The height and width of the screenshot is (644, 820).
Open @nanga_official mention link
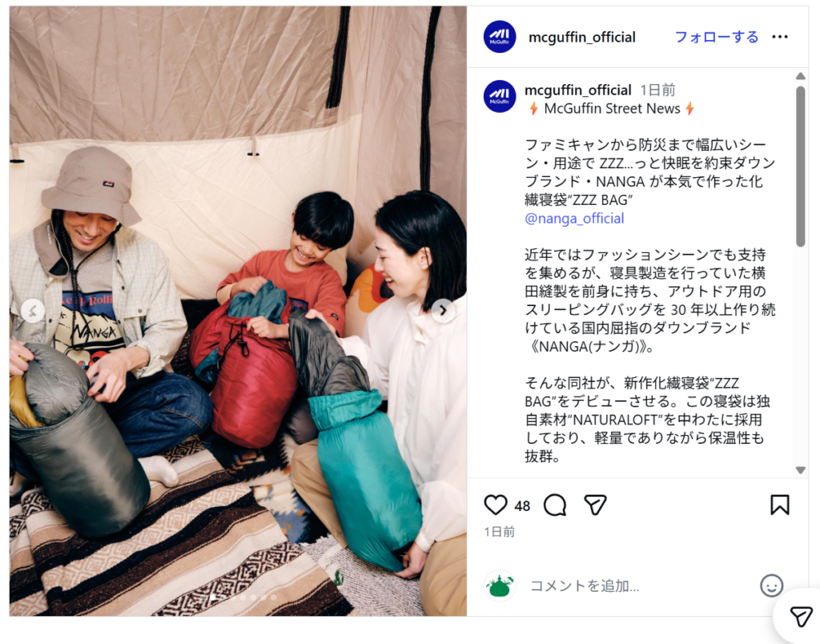[574, 218]
